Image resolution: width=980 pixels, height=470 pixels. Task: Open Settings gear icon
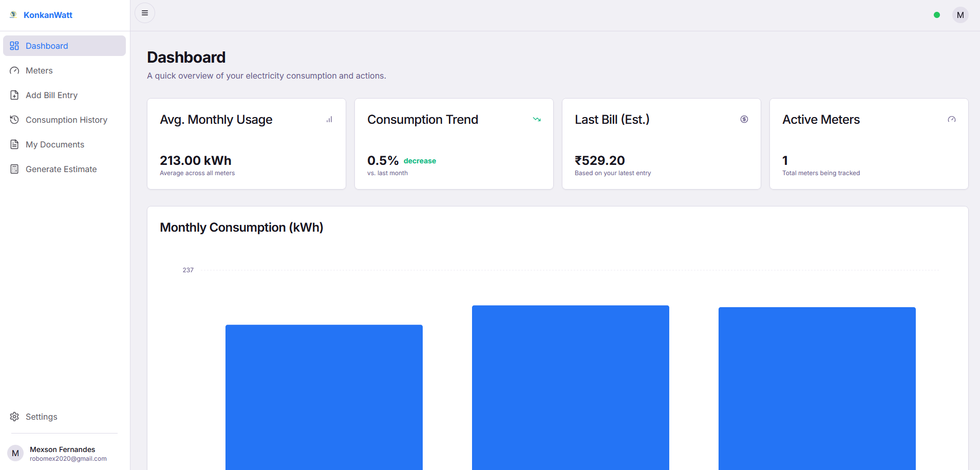tap(14, 417)
